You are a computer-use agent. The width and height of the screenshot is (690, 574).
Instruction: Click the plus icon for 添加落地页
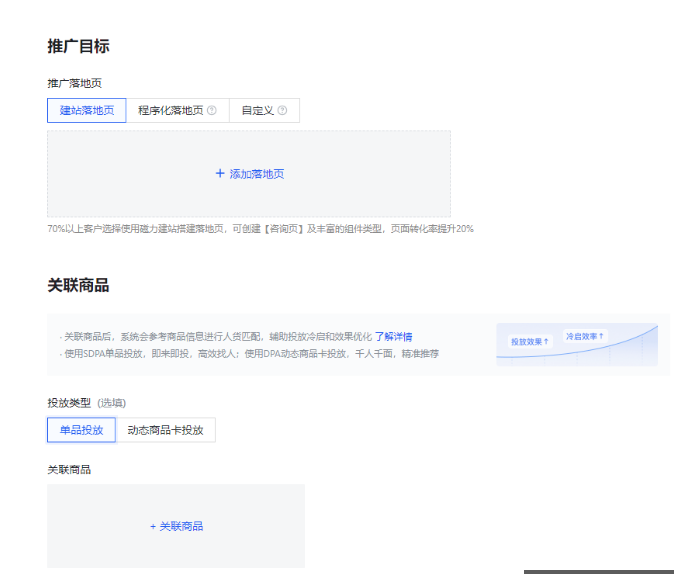[x=220, y=173]
